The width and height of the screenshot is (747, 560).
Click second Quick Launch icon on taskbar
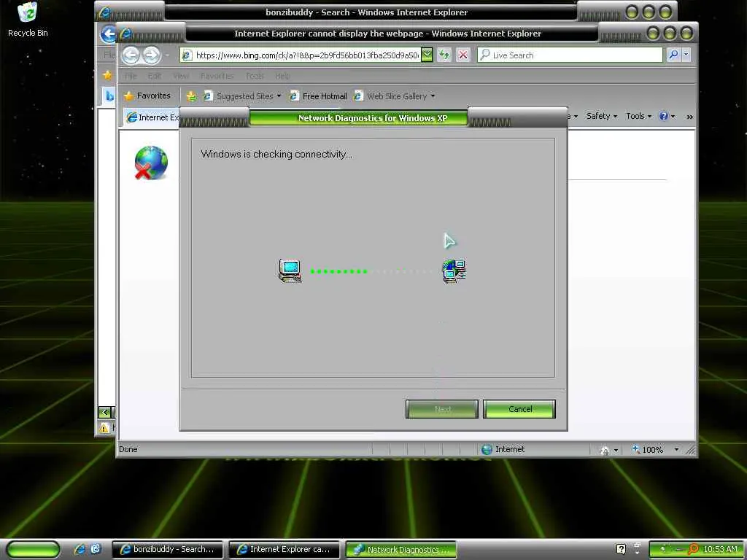pos(96,549)
